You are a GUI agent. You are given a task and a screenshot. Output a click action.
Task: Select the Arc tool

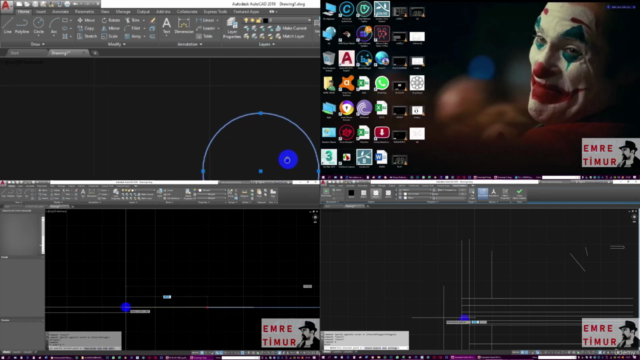[x=53, y=26]
